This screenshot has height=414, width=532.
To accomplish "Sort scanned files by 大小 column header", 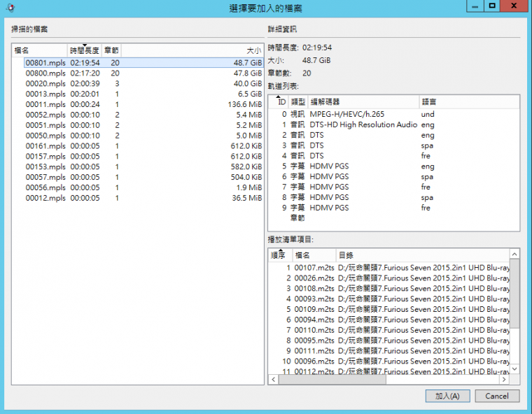I will [192, 50].
